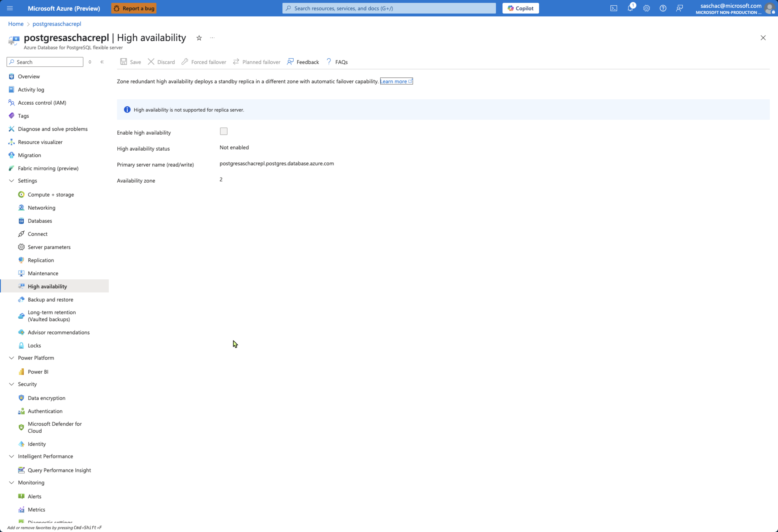
Task: Click the Fabric mirroring (preview) icon
Action: pos(11,168)
